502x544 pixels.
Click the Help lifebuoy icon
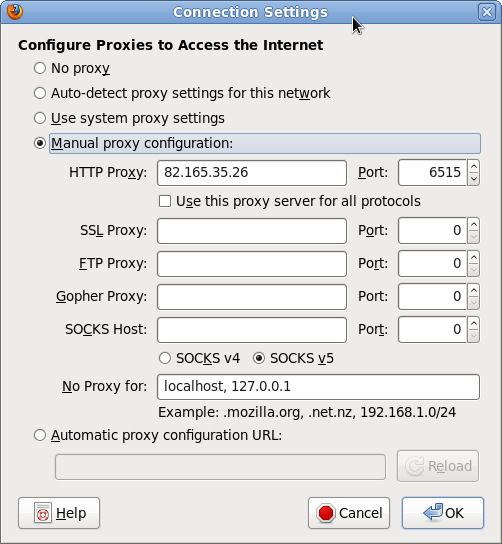click(x=43, y=513)
